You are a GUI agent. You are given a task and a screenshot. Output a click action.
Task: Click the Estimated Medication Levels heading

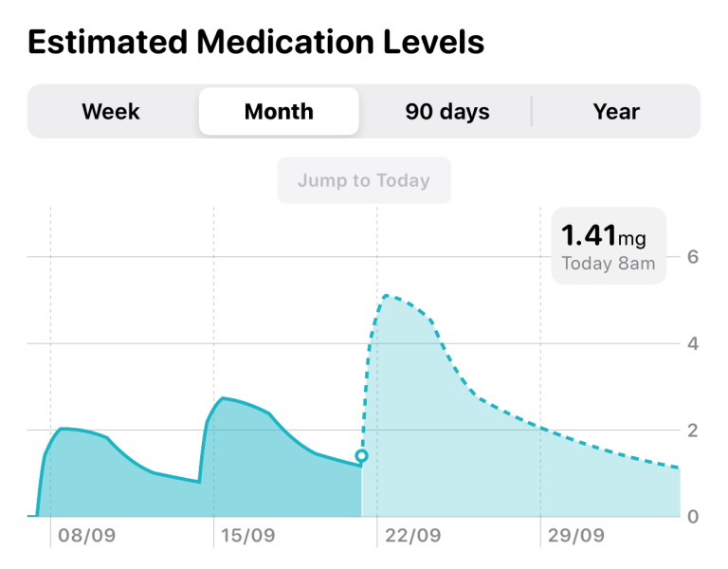[x=256, y=43]
